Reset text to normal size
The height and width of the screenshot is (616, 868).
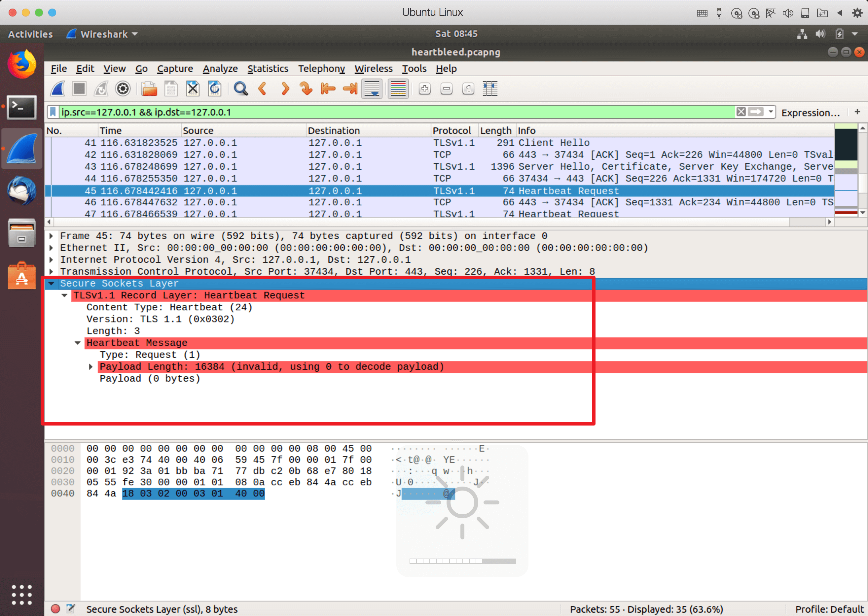click(x=468, y=89)
